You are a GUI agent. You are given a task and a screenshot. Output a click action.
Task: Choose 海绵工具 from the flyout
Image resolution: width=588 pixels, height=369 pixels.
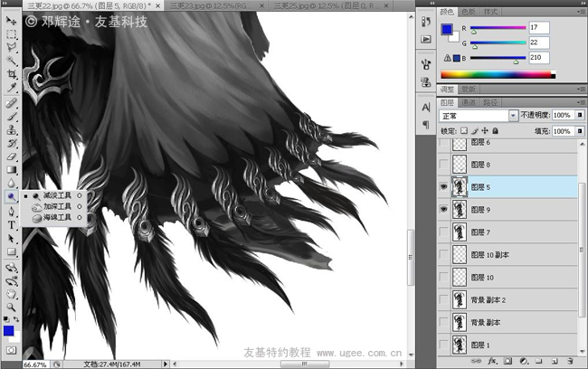57,217
